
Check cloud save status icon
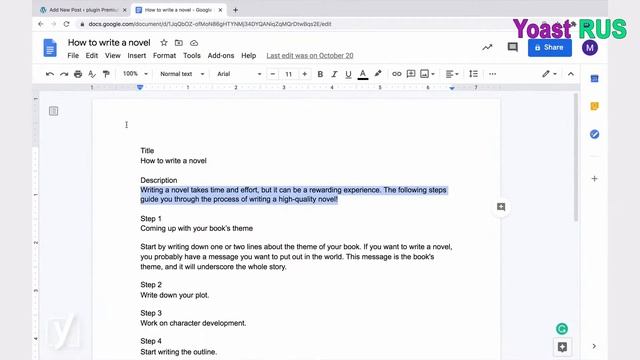194,42
